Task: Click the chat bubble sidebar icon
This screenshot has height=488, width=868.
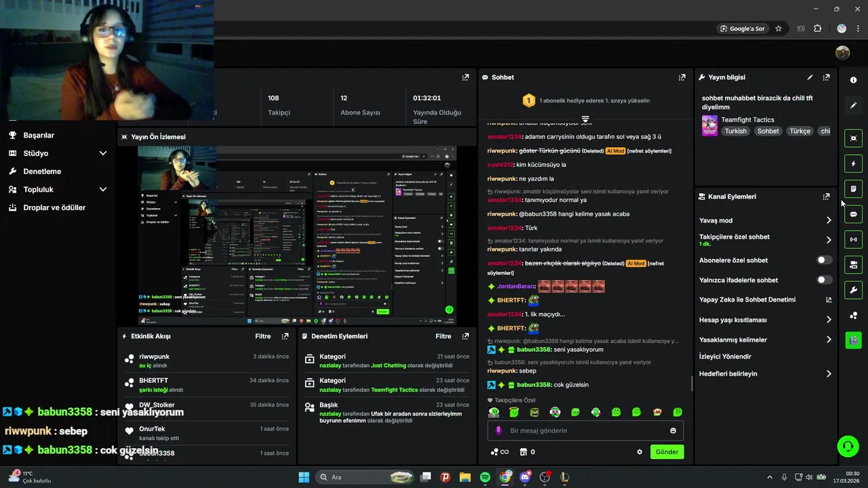Action: 853,214
